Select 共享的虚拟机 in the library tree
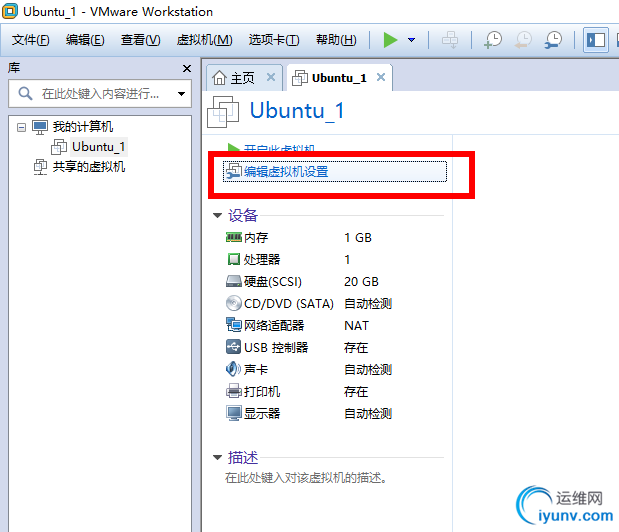Viewport: 619px width, 532px height. (89, 167)
